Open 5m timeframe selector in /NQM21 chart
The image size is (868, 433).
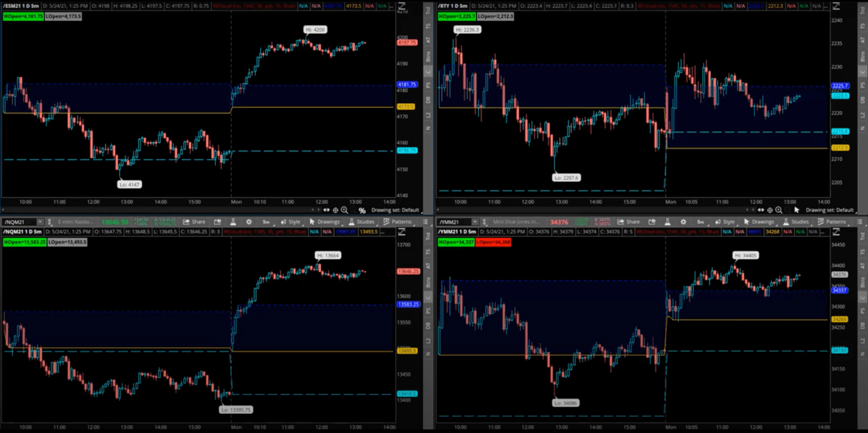(266, 222)
